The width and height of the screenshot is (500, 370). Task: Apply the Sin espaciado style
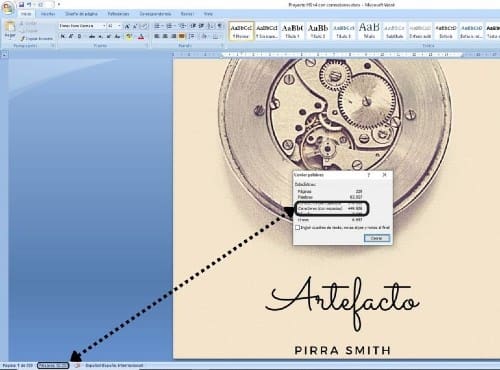[267, 31]
